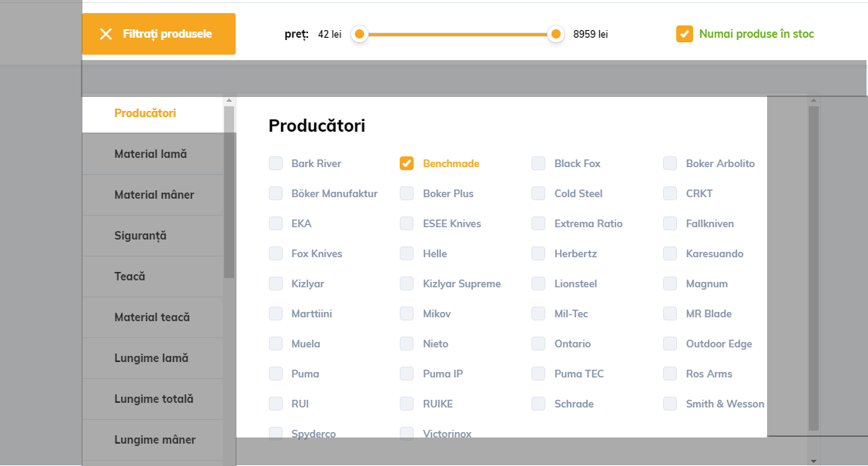
Task: Click the 8959 lei maximum price value
Action: coord(591,35)
